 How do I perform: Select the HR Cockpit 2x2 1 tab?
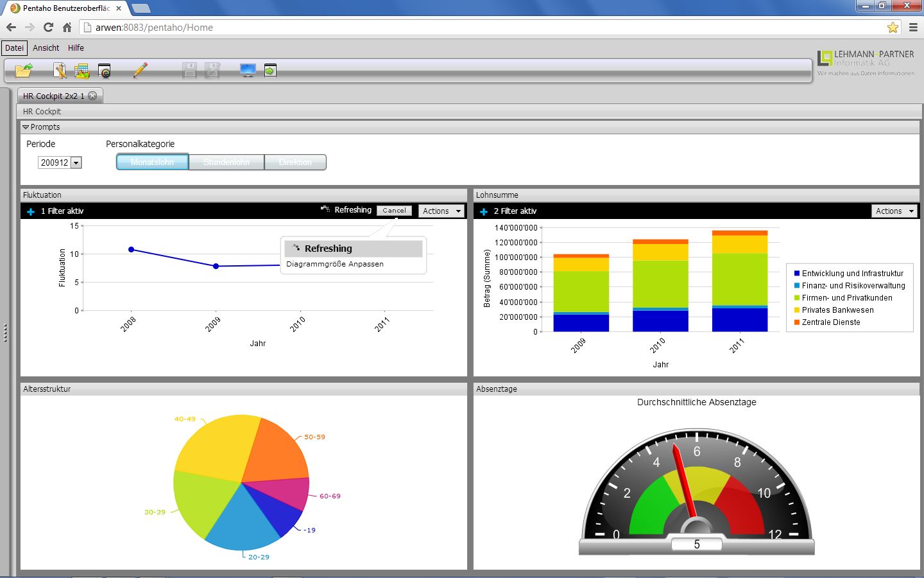click(x=53, y=96)
